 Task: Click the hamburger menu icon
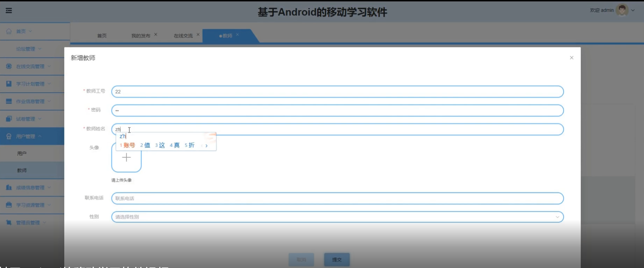coord(9,10)
